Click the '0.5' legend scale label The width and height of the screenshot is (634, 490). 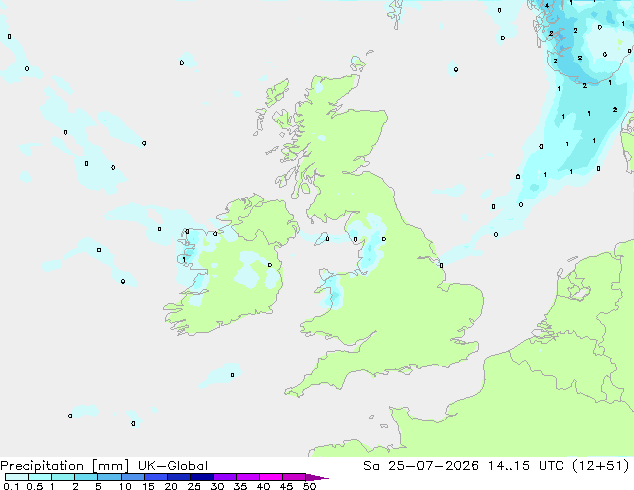tap(35, 486)
